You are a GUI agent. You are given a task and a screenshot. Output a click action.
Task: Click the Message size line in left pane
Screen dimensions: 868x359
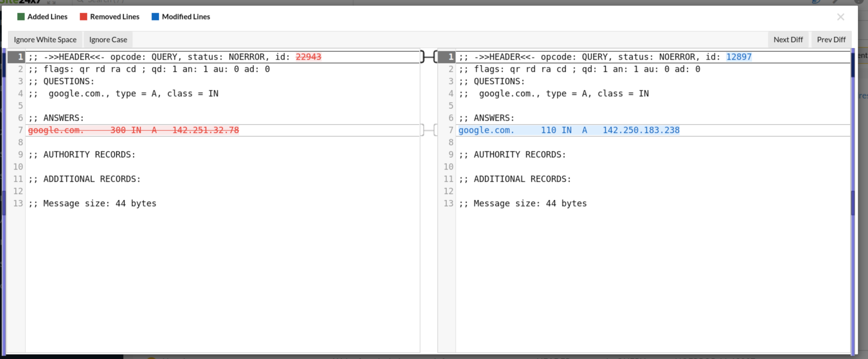[92, 203]
